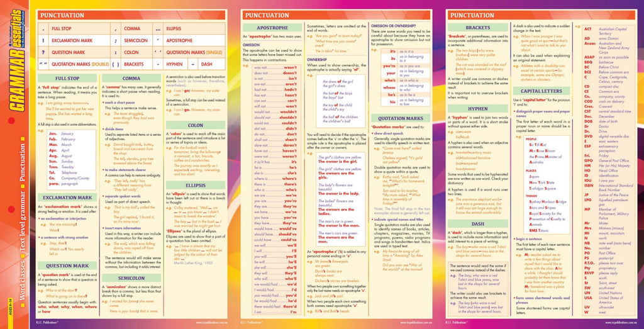The height and width of the screenshot is (329, 644).
Task: Click BRACKETS in the symbols table
Action: [x=133, y=65]
